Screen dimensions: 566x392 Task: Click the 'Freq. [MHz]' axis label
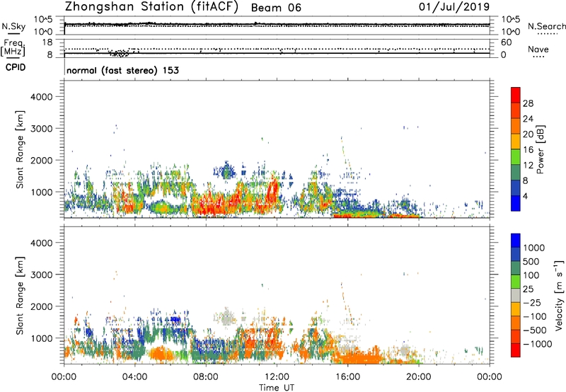[13, 47]
